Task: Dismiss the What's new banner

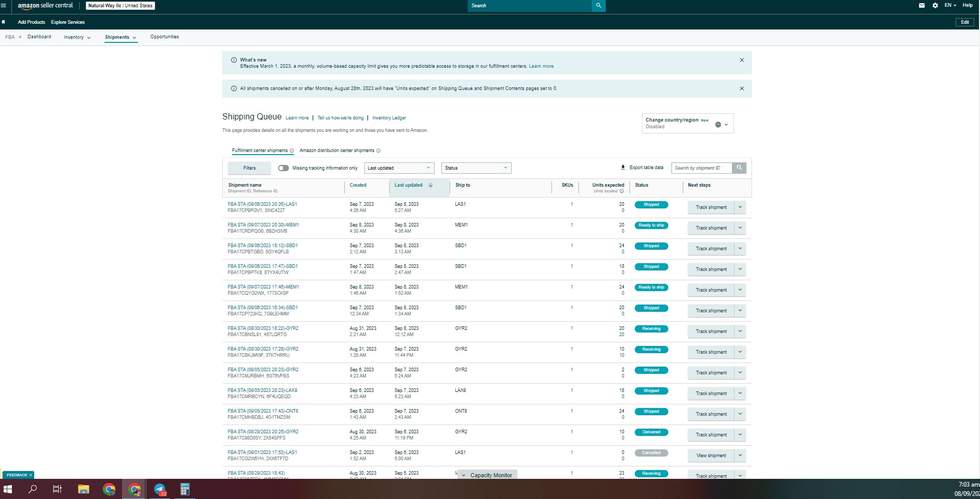Action: (742, 60)
